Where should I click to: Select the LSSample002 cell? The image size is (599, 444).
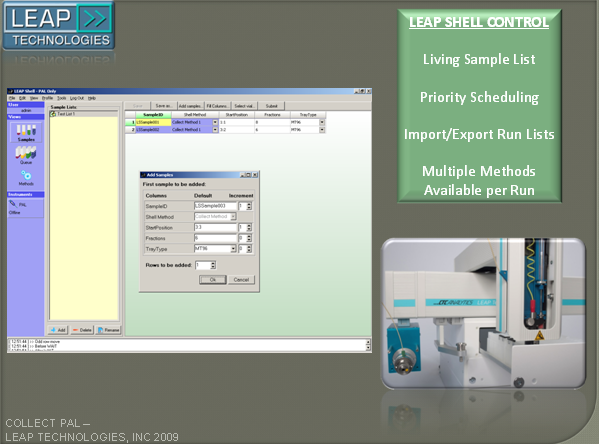click(x=153, y=130)
